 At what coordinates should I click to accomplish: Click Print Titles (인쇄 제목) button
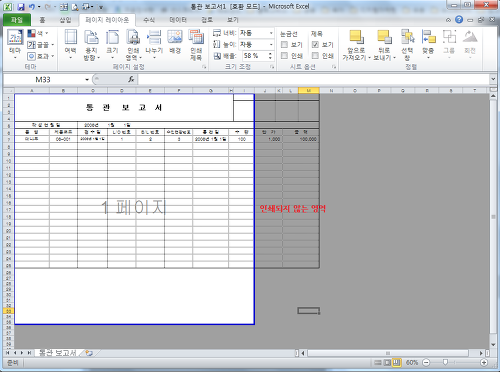pos(196,45)
